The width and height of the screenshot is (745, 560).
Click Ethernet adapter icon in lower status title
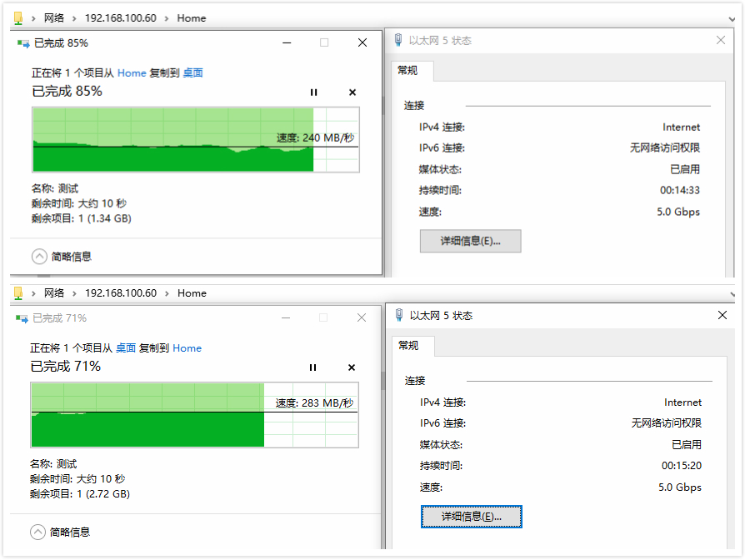coord(399,314)
